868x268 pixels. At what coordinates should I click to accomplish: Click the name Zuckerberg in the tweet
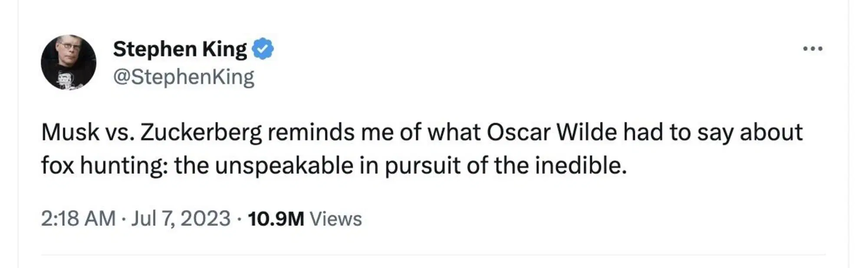click(x=201, y=133)
